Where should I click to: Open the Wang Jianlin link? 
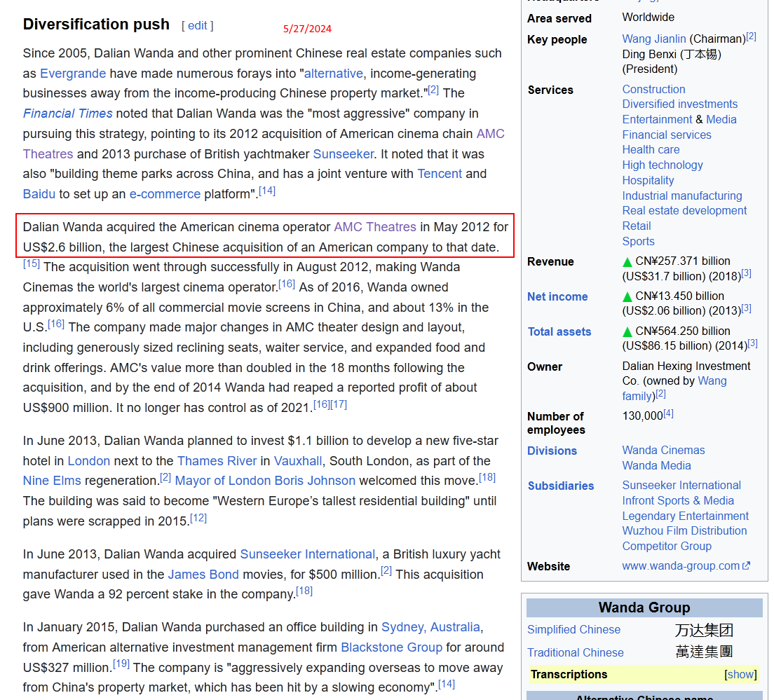pos(654,39)
